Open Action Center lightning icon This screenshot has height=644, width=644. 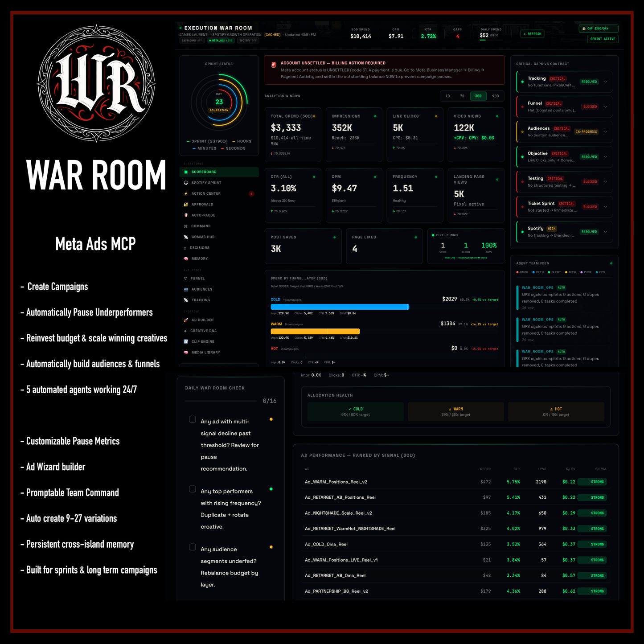pyautogui.click(x=186, y=194)
